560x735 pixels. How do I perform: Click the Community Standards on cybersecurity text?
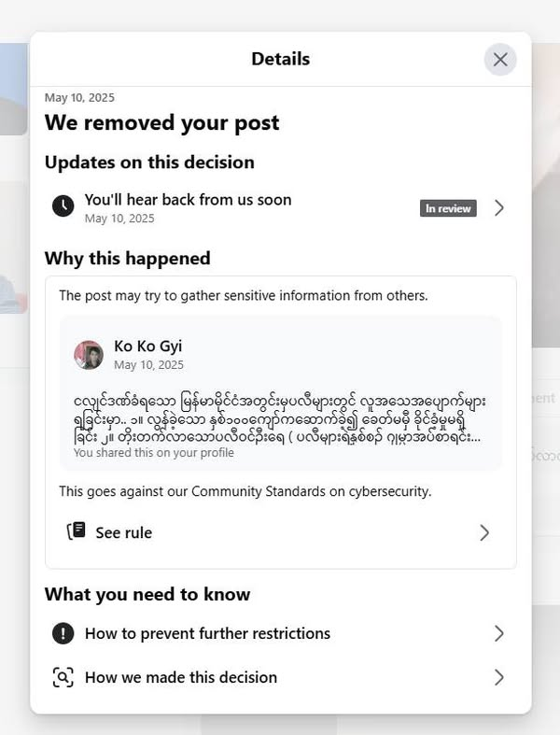(311, 491)
